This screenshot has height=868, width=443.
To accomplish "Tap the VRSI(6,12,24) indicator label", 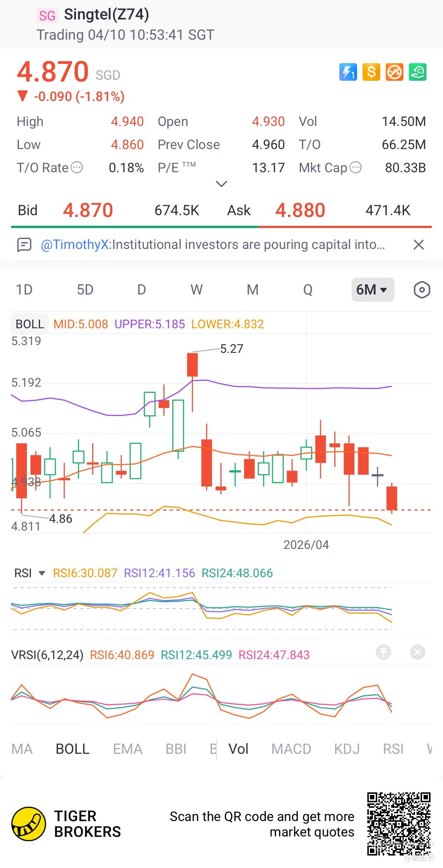I will click(x=47, y=655).
